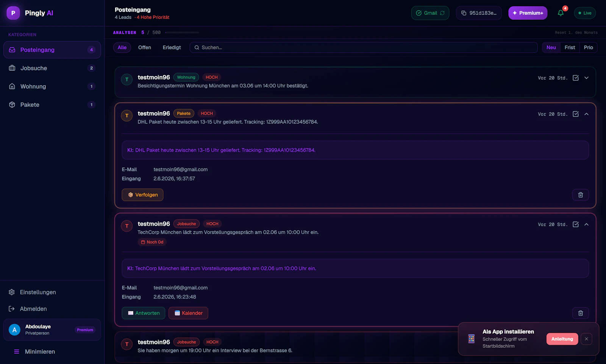Delete the TechCorp email

tap(580, 313)
